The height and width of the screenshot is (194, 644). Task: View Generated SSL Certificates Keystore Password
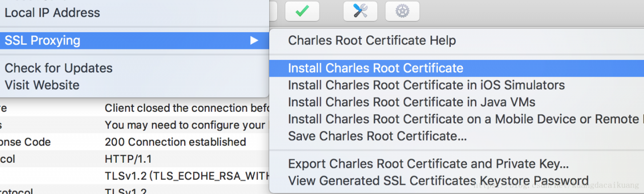pyautogui.click(x=438, y=180)
